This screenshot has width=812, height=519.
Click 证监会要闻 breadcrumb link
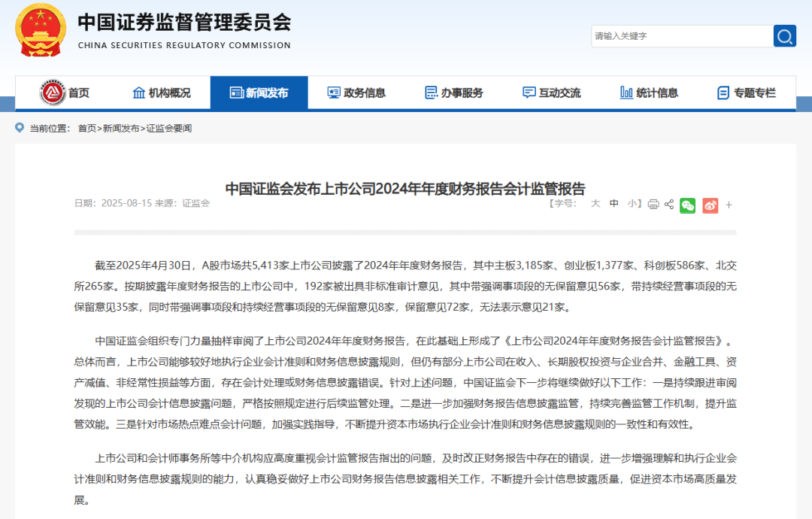[x=169, y=129]
